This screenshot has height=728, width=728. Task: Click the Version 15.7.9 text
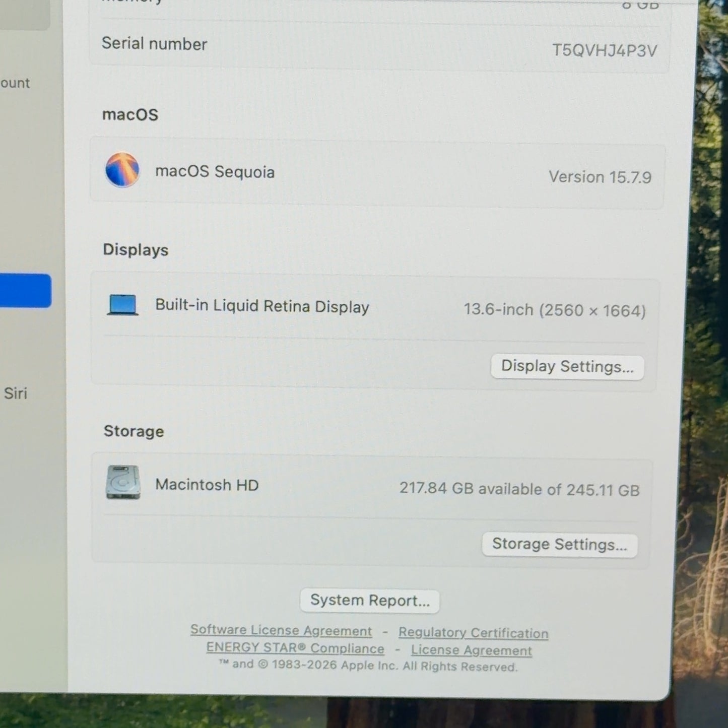600,177
